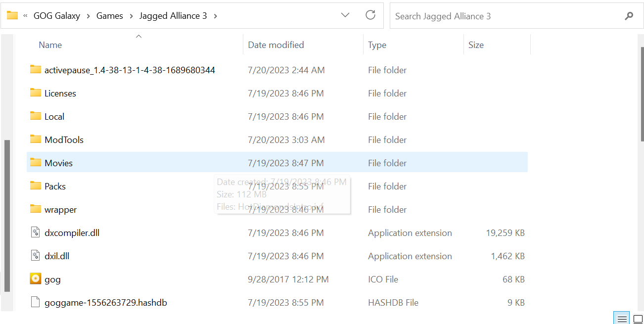Screen dimensions: 644x324
Task: Open GOG Galaxy breadcrumb location
Action: 56,16
